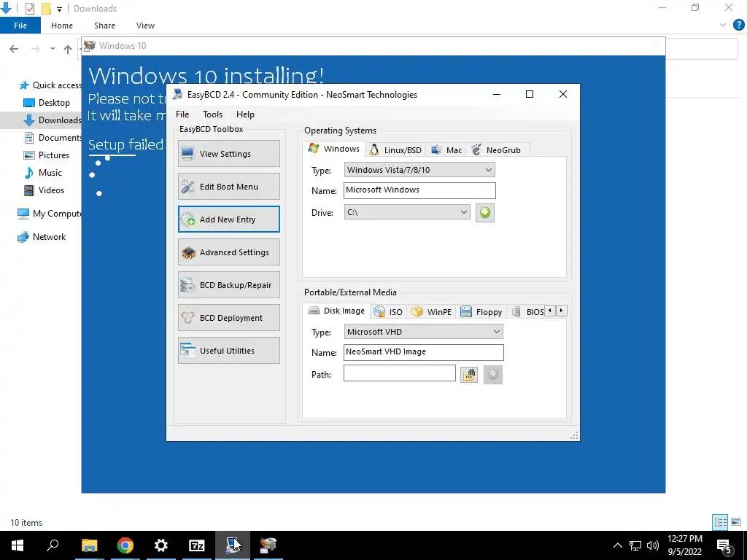Open Desktop in the navigation pane

[47, 103]
